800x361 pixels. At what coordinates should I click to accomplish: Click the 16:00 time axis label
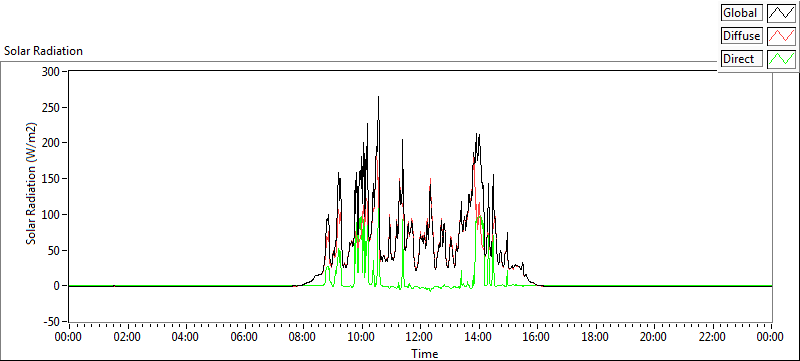[x=537, y=337]
